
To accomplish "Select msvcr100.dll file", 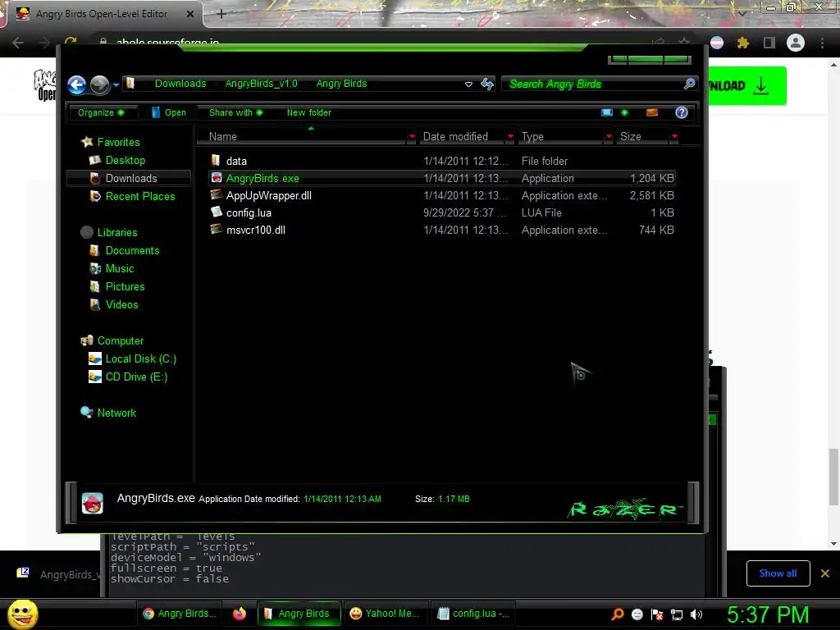I will (x=442, y=230).
